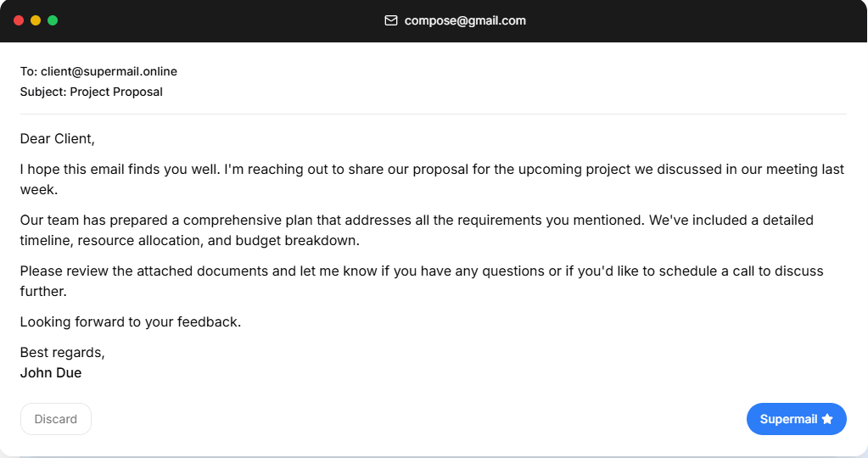Maximize the window using the green button
868x458 pixels.
(53, 20)
